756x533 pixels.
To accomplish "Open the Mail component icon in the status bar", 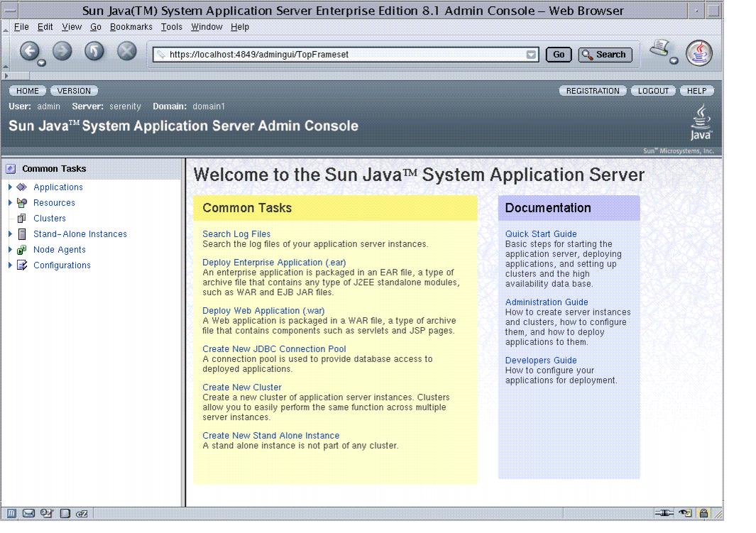I will (x=28, y=513).
